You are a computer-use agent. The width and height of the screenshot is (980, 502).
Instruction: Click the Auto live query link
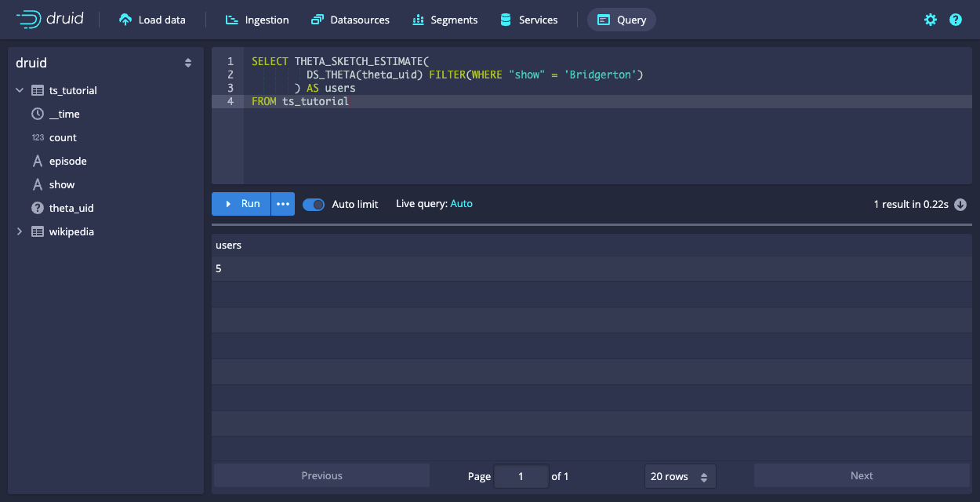[x=461, y=204]
